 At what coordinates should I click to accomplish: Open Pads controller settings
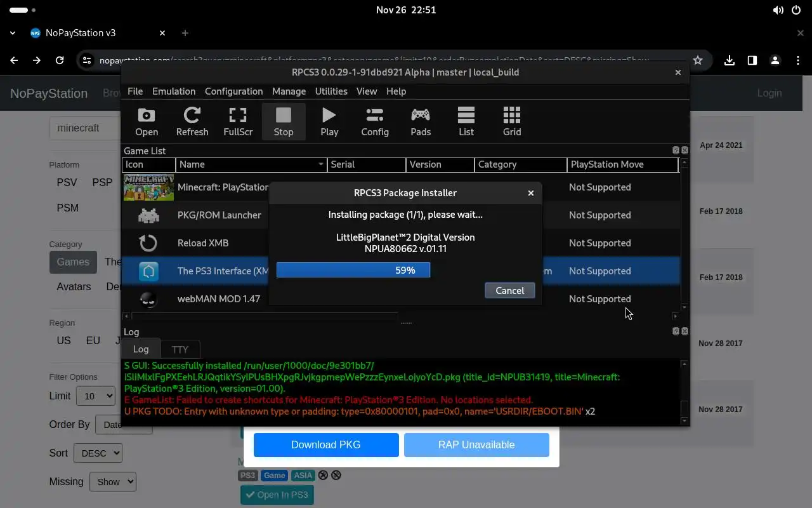coord(421,121)
